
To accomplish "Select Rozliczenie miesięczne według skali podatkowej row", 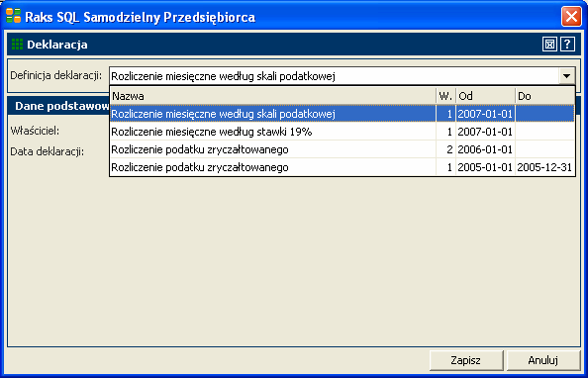I will (x=342, y=114).
